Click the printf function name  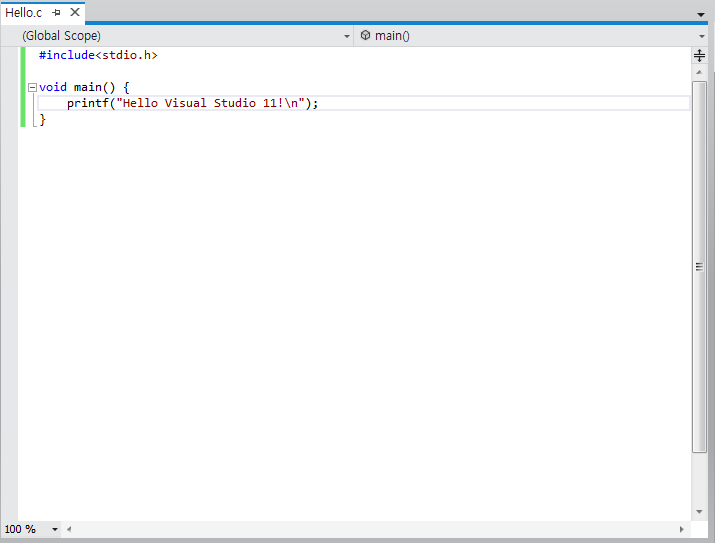click(x=88, y=103)
